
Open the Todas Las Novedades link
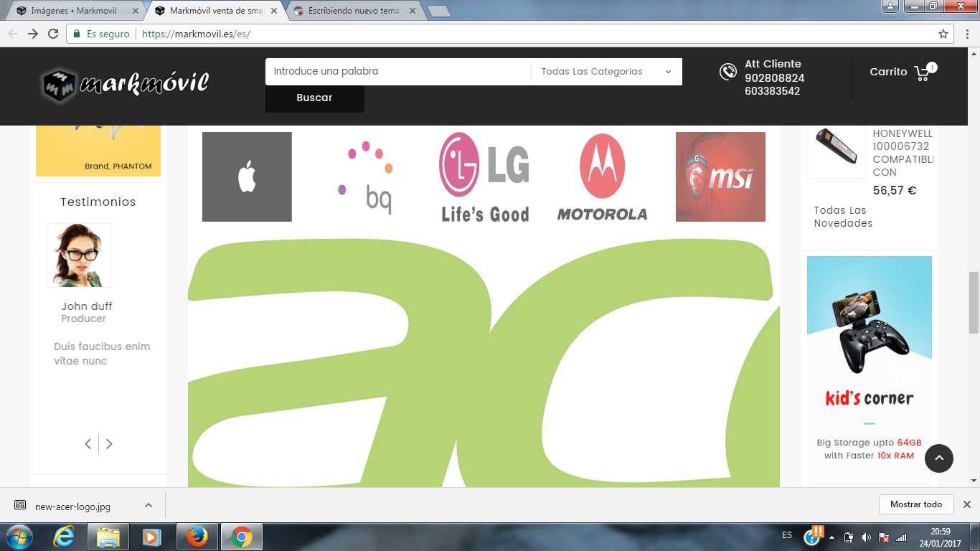pyautogui.click(x=844, y=217)
